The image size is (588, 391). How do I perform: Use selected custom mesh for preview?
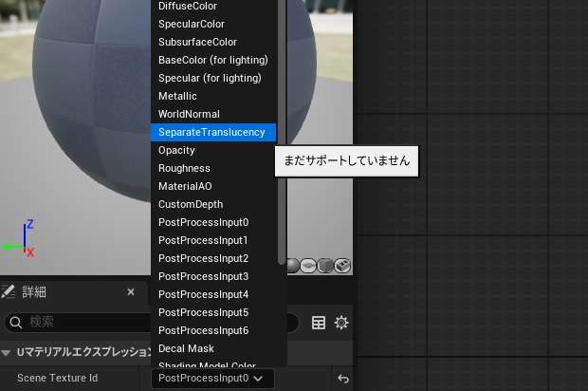[x=341, y=266]
